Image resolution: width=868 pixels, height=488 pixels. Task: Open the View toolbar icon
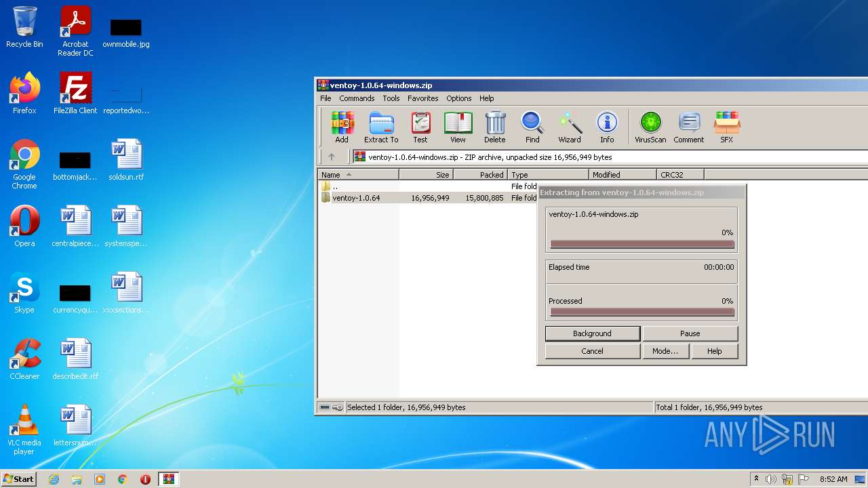click(458, 127)
